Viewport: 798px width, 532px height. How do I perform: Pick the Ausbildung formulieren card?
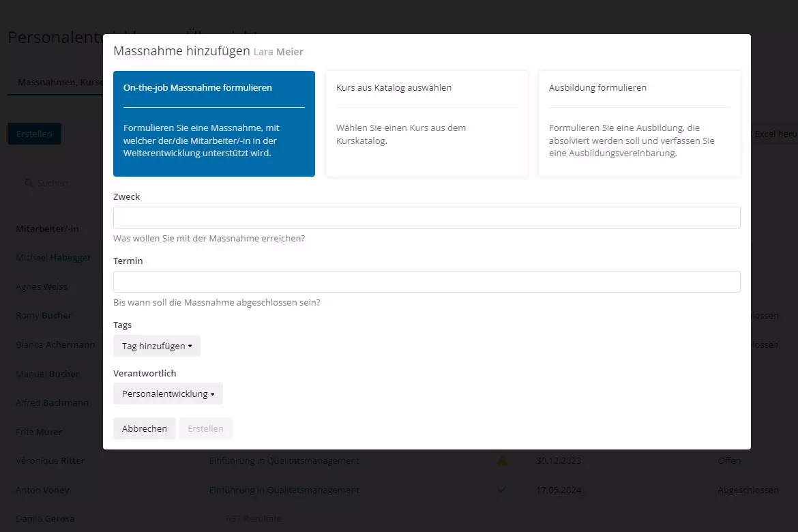639,123
